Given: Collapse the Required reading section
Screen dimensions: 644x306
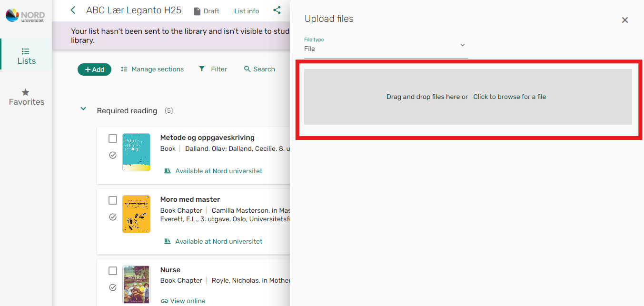Looking at the screenshot, I should pos(83,109).
